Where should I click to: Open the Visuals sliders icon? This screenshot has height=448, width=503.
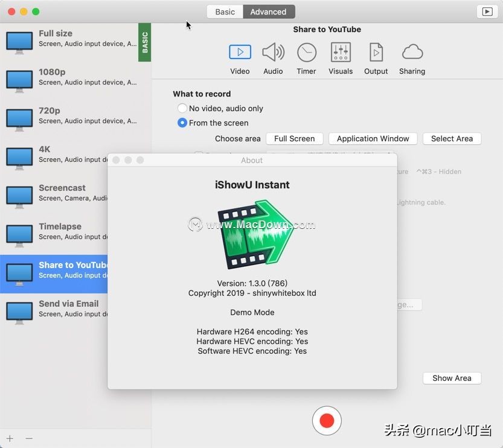click(x=341, y=53)
